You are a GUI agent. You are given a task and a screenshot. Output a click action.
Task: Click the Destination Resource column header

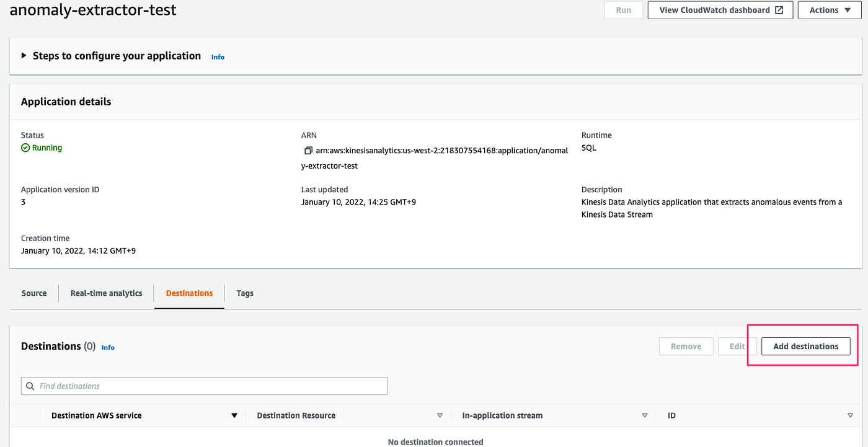tap(296, 415)
